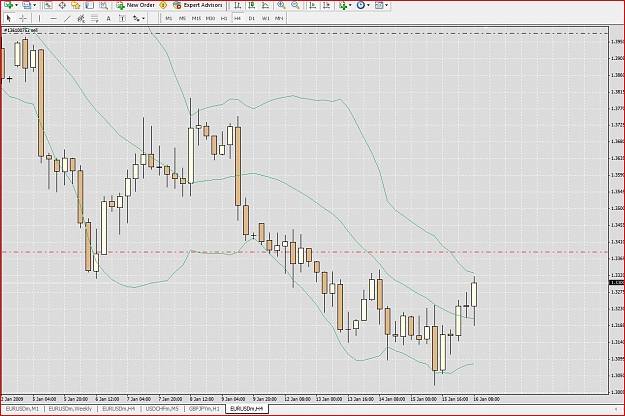This screenshot has height=416, width=625.
Task: Click the active EURUSDm,H4 chart tab
Action: (x=247, y=409)
